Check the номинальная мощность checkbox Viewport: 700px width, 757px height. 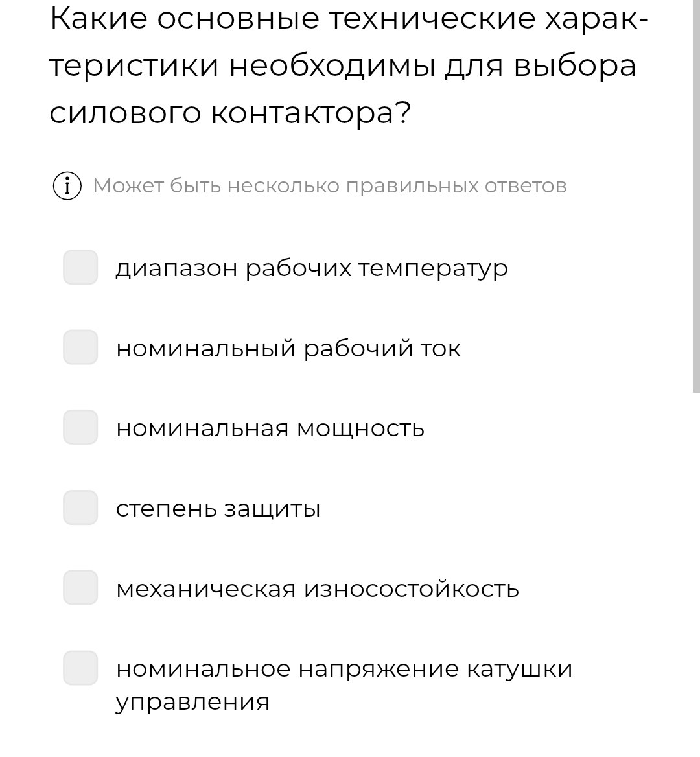click(x=80, y=427)
